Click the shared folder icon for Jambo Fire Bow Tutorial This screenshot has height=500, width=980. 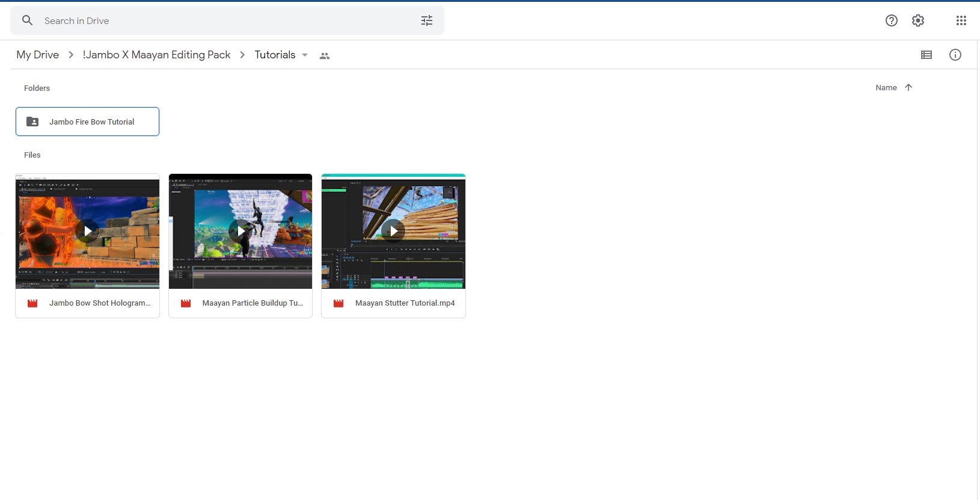[32, 122]
